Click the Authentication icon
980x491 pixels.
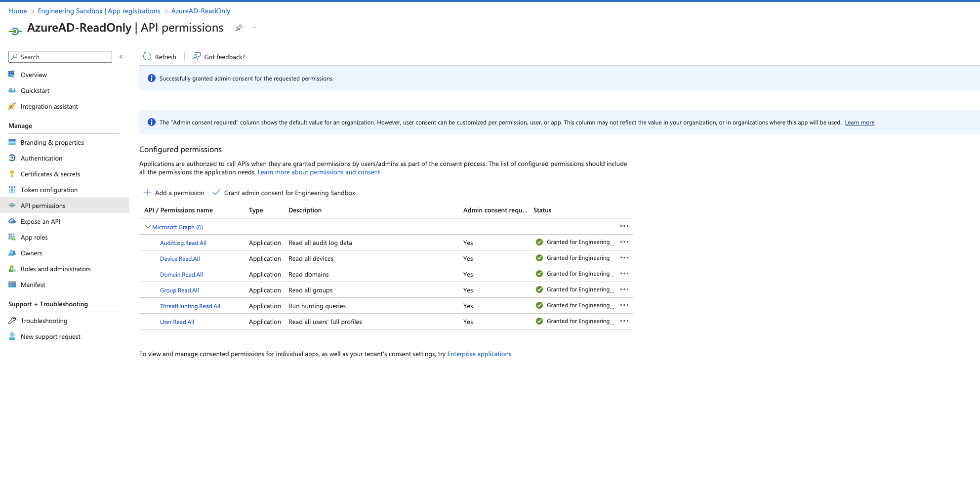12,158
